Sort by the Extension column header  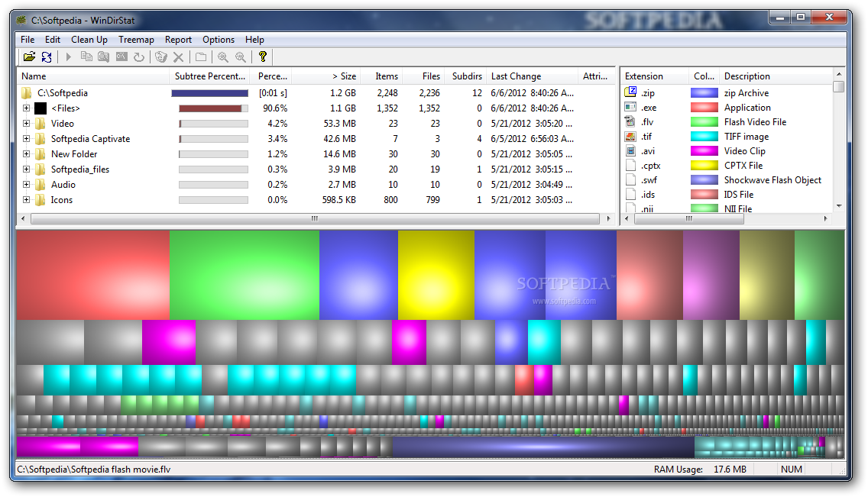(x=655, y=76)
